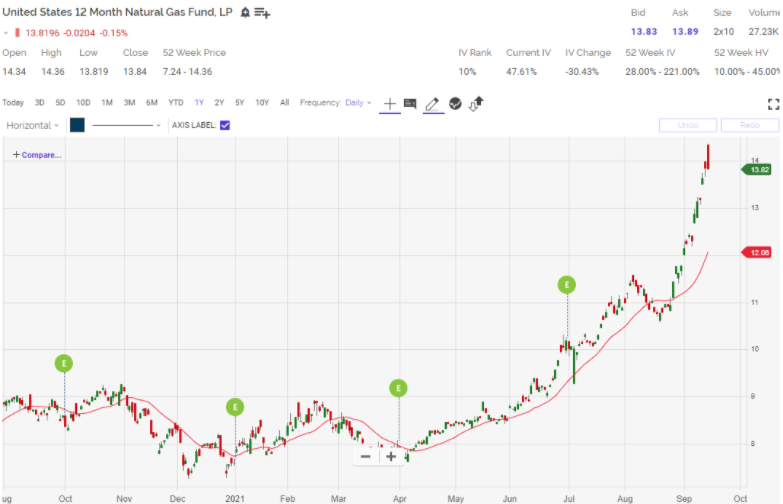Image resolution: width=783 pixels, height=504 pixels.
Task: Pick the dark blue line color swatch
Action: 77,125
